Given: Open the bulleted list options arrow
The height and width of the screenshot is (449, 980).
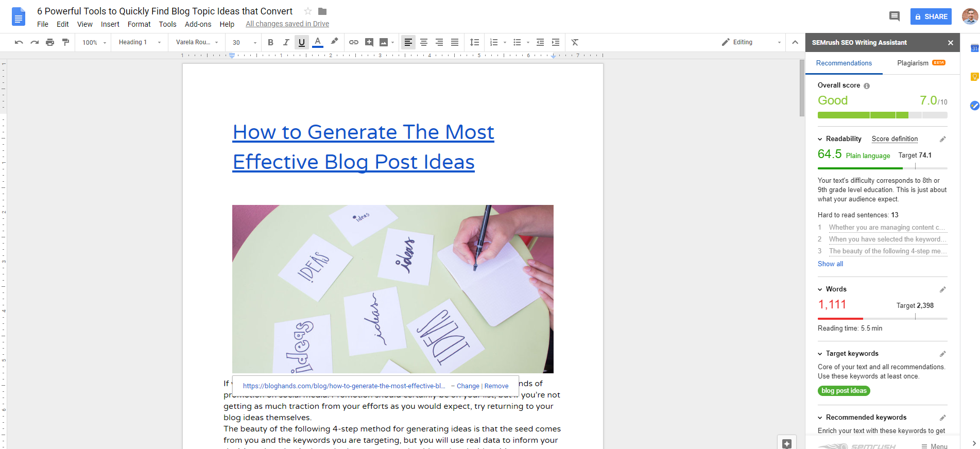Looking at the screenshot, I should tap(528, 43).
